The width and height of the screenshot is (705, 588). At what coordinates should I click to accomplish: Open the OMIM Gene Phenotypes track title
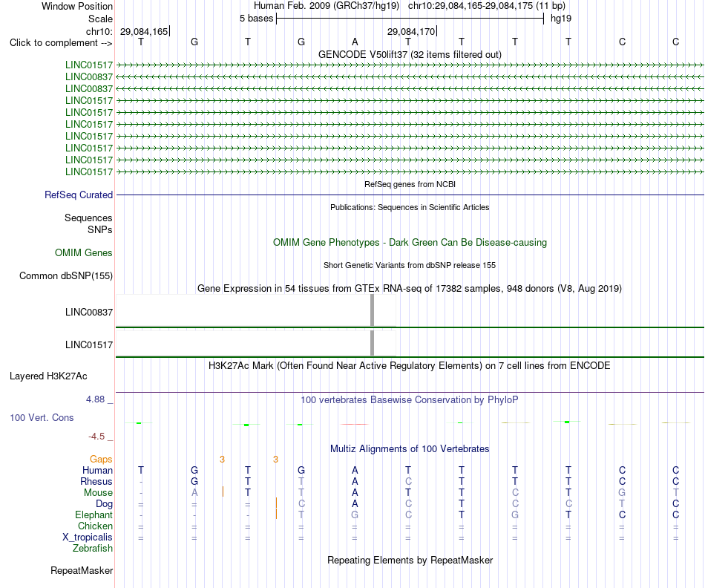pyautogui.click(x=410, y=243)
